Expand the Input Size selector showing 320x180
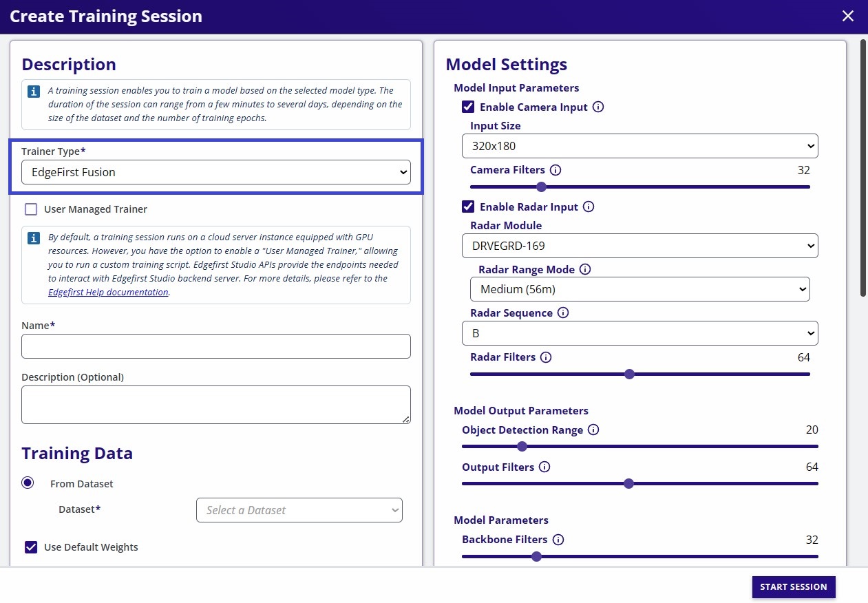 639,146
